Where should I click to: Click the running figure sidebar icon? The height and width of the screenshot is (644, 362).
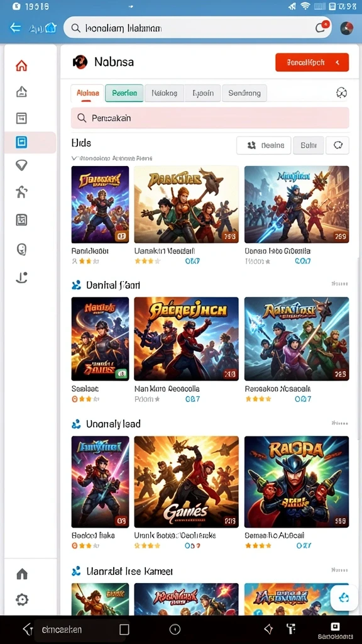(21, 192)
